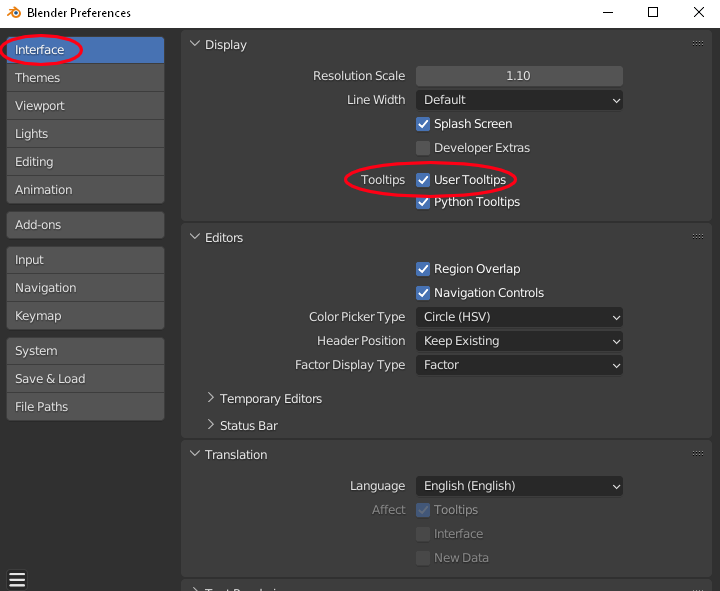Open the Animation preferences tab
The image size is (720, 591).
tap(85, 190)
